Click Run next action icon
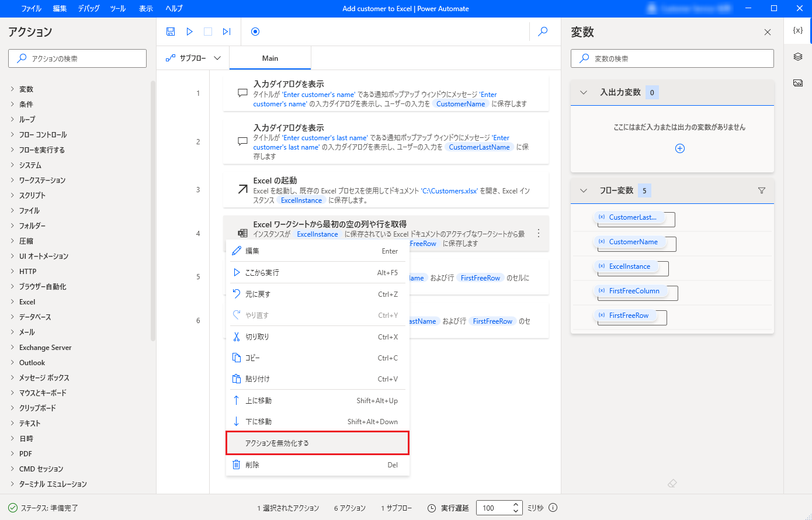The width and height of the screenshot is (812, 520). (x=227, y=32)
